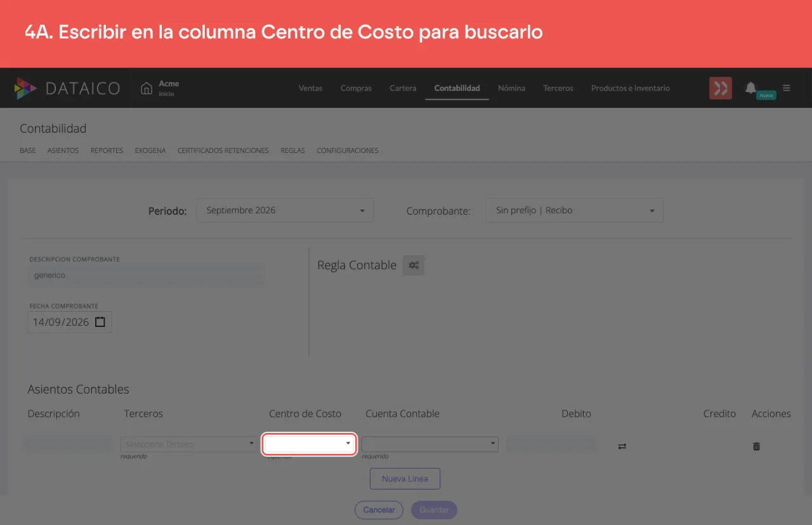The width and height of the screenshot is (812, 525).
Task: Open Regla Contable gear settings
Action: click(x=414, y=265)
